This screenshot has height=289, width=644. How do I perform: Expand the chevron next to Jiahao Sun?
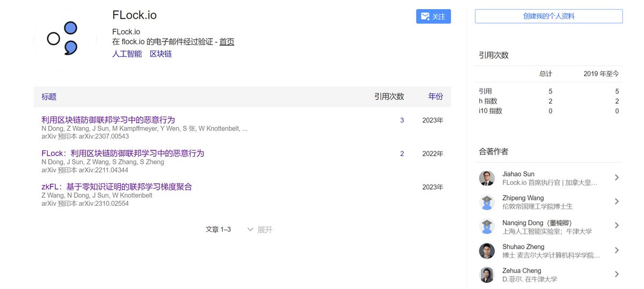[617, 178]
